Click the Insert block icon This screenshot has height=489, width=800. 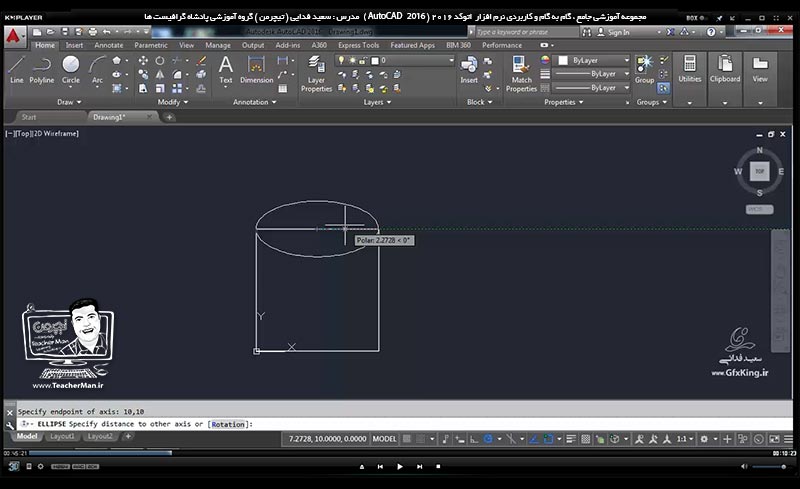point(469,70)
